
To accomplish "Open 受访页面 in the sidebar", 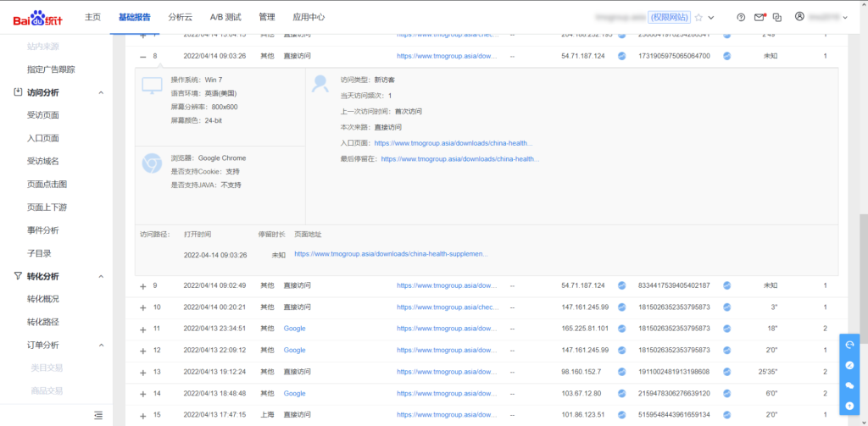I will 43,116.
